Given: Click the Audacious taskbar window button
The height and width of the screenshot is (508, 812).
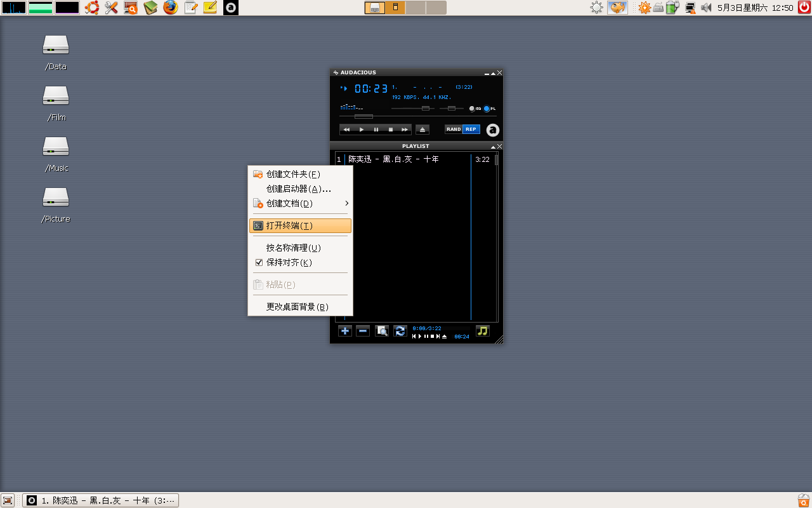Looking at the screenshot, I should click(100, 500).
